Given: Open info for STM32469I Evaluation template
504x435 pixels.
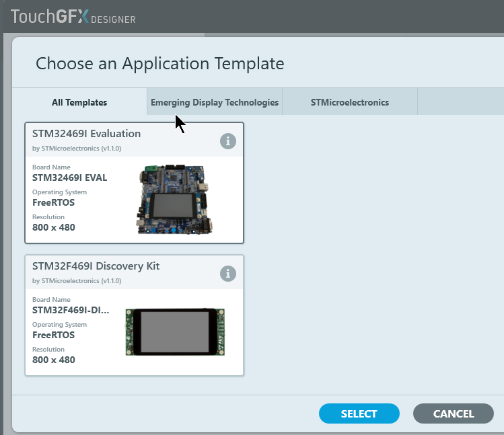Looking at the screenshot, I should point(228,141).
